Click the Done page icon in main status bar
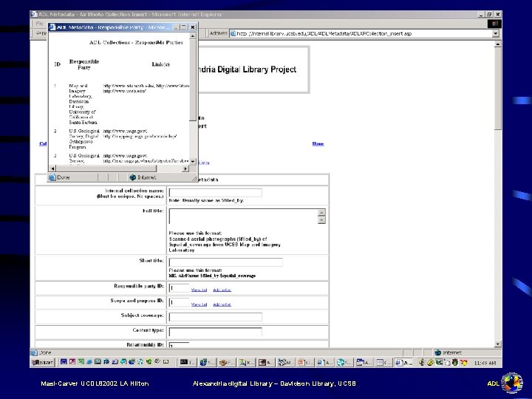This screenshot has height=399, width=532. point(34,352)
